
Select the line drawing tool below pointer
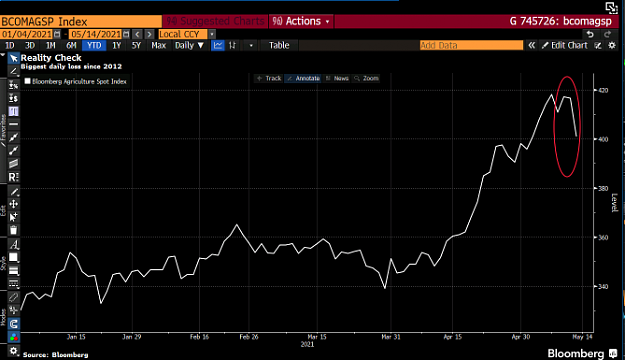pyautogui.click(x=14, y=71)
